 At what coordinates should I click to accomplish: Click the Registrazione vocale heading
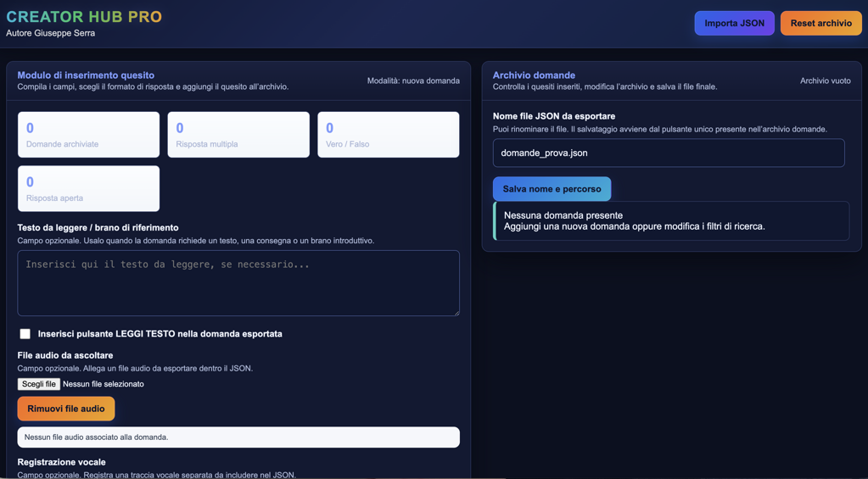pyautogui.click(x=61, y=462)
